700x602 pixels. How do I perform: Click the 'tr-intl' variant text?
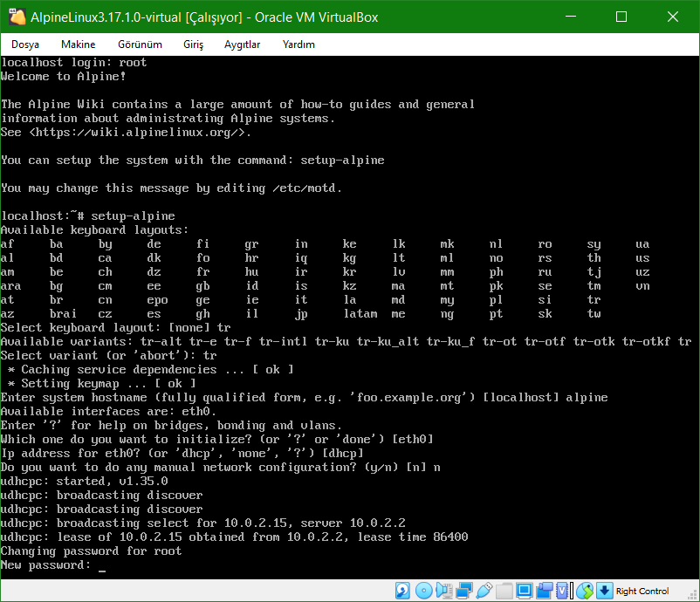(x=283, y=342)
